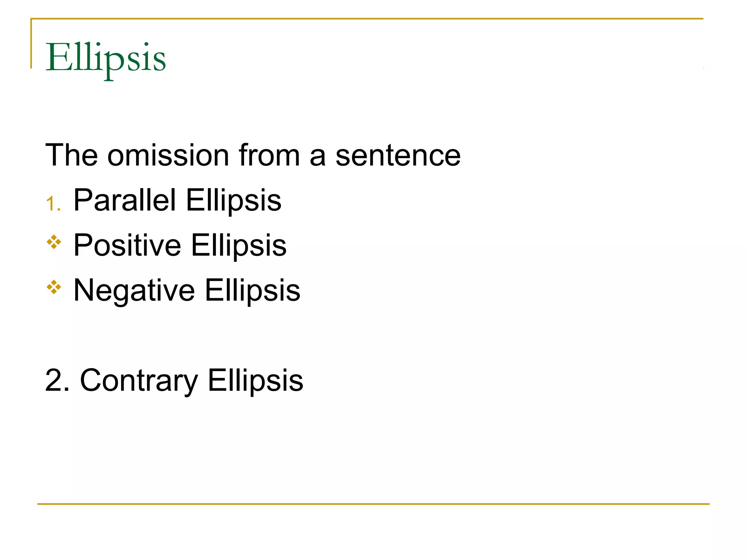Click the diamond bullet beside Positive Ellipsis
The width and height of the screenshot is (747, 560).
pos(54,242)
